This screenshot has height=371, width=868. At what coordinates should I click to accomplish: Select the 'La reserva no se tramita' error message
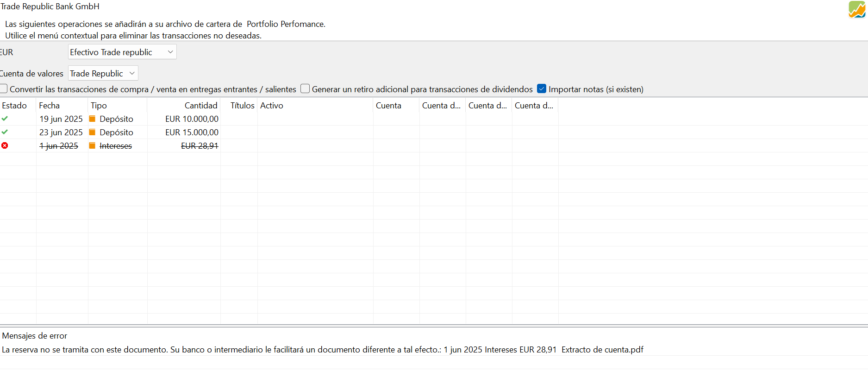click(x=323, y=350)
